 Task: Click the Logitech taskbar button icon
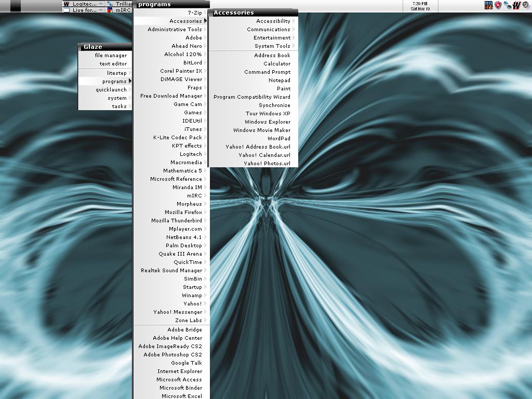coord(67,4)
